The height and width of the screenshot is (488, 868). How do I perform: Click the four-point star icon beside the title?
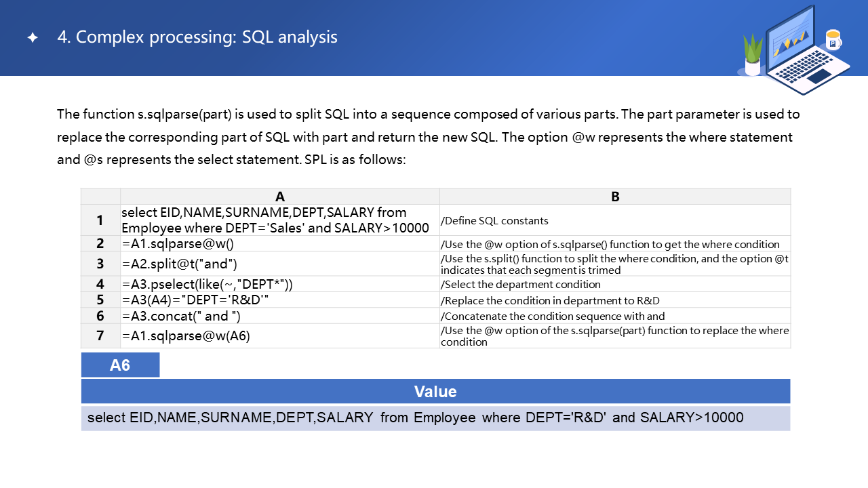[x=32, y=38]
